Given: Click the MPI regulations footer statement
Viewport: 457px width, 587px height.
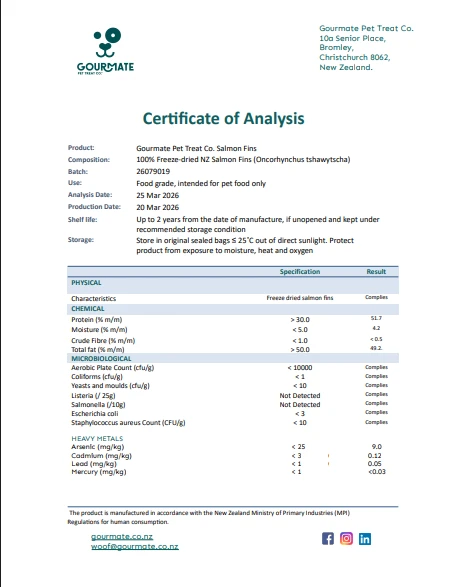Looking at the screenshot, I should point(209,517).
